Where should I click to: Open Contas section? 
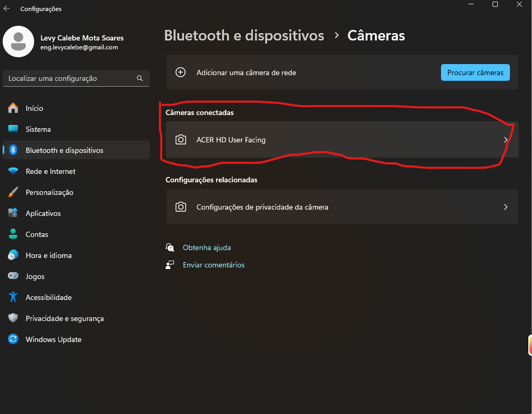click(76, 234)
